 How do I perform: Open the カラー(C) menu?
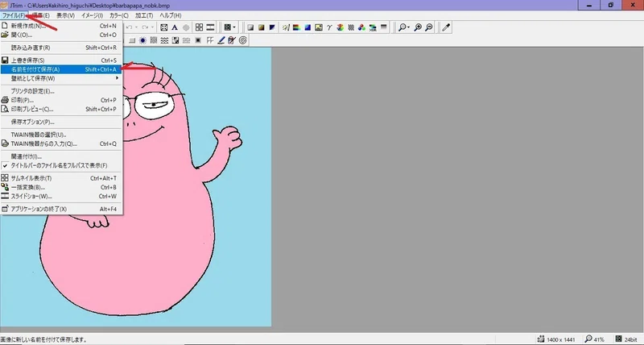click(x=118, y=15)
